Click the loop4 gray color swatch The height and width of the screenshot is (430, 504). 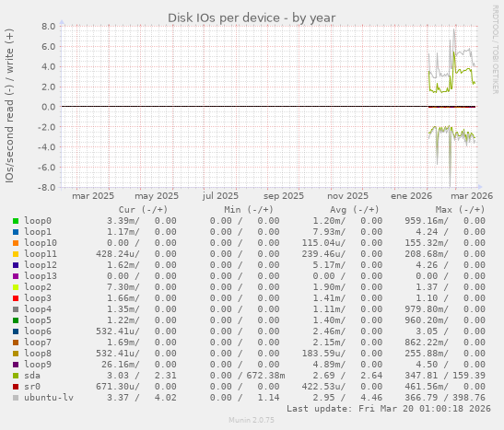[x=16, y=309]
